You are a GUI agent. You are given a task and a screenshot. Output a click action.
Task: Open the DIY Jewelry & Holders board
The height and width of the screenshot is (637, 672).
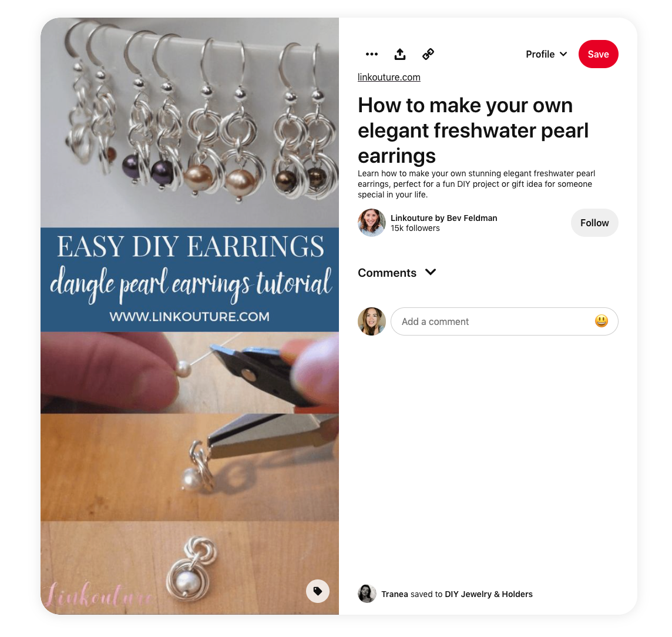tap(489, 594)
